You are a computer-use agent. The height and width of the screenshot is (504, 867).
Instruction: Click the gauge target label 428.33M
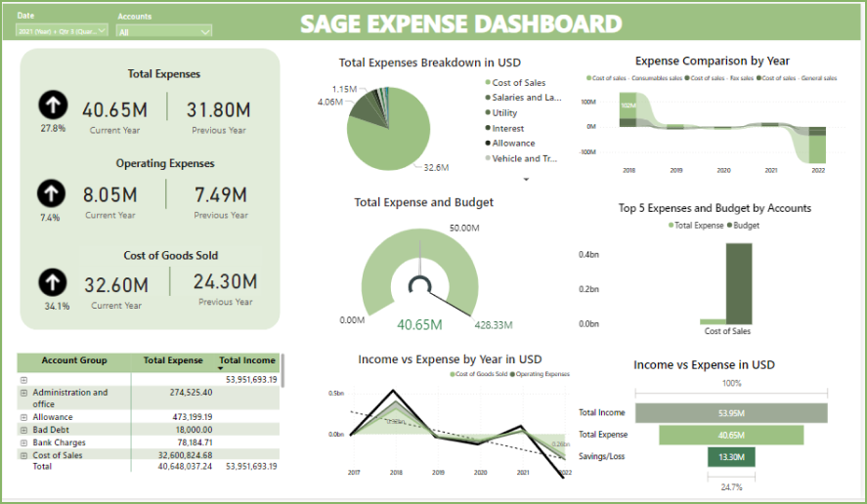coord(494,325)
